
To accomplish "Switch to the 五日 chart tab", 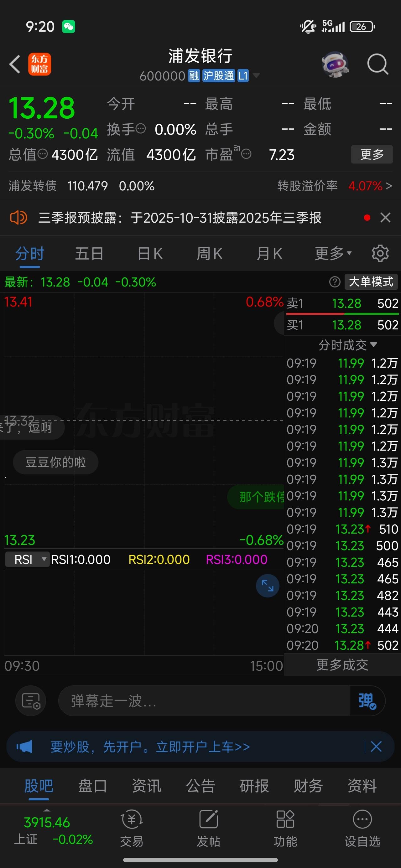I will coord(89,253).
